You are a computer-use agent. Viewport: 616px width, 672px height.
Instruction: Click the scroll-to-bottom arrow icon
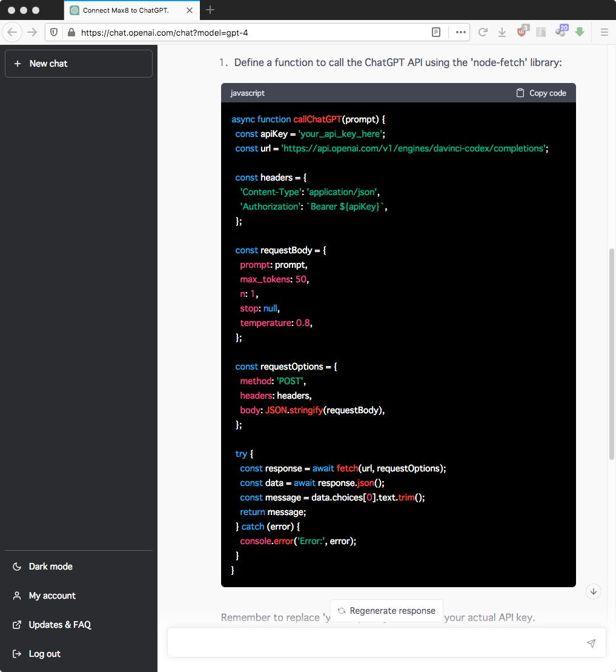(594, 591)
